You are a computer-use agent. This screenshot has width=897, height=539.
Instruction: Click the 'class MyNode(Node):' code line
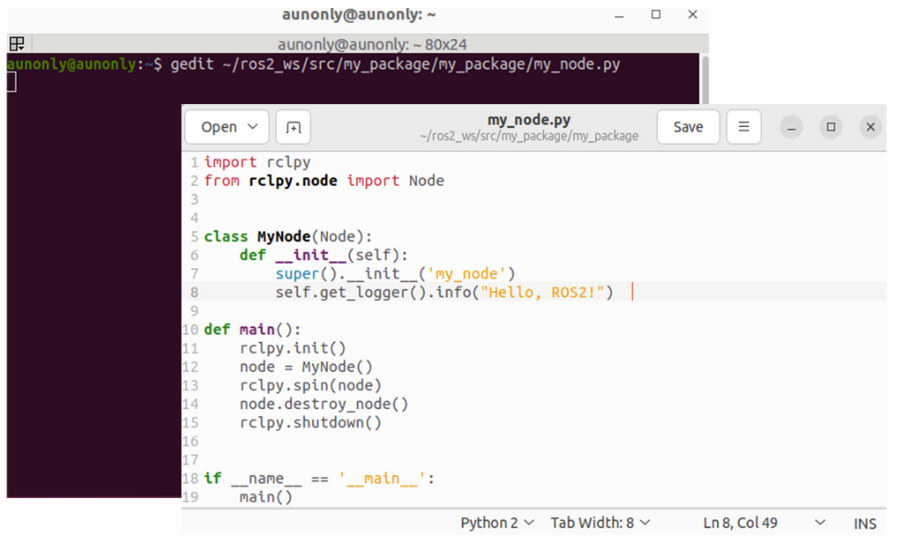point(288,237)
